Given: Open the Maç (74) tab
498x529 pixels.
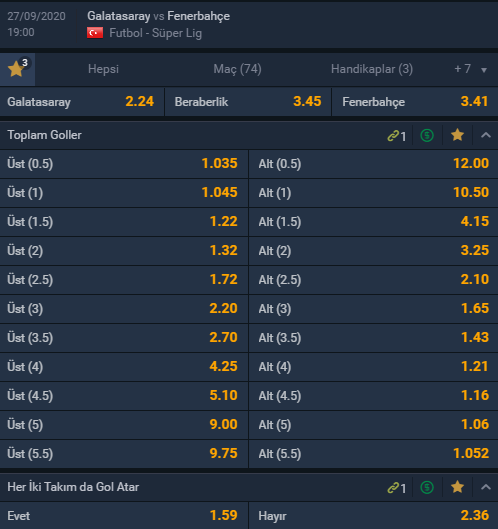Looking at the screenshot, I should coord(237,69).
